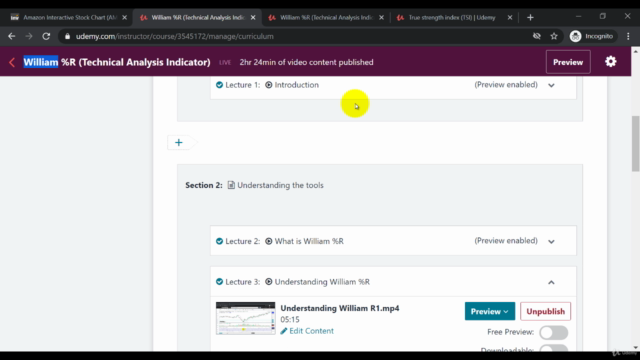The height and width of the screenshot is (360, 640).
Task: Collapse Lecture 3 with the up chevron
Action: click(551, 282)
